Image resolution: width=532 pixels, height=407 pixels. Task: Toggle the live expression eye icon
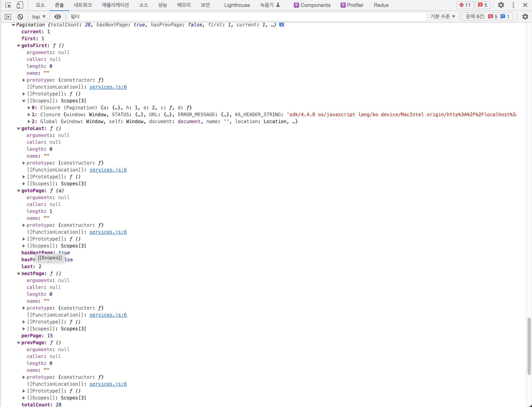pyautogui.click(x=57, y=17)
